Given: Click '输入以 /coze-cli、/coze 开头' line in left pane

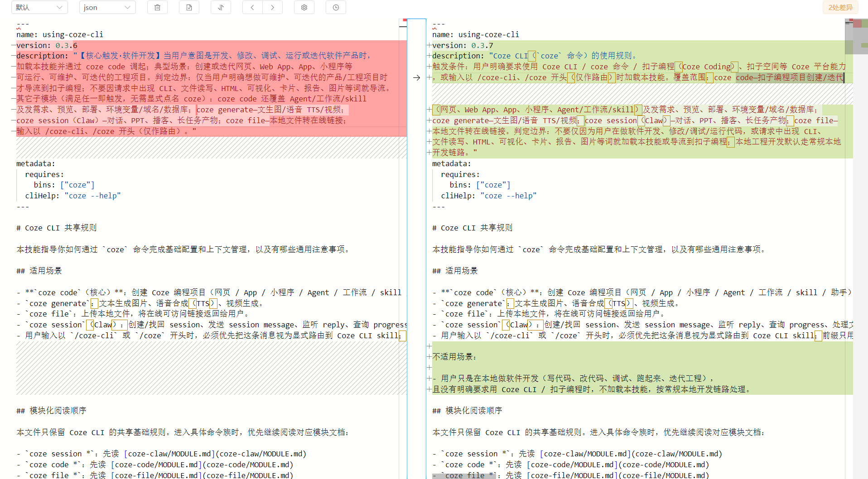Looking at the screenshot, I should coord(106,131).
